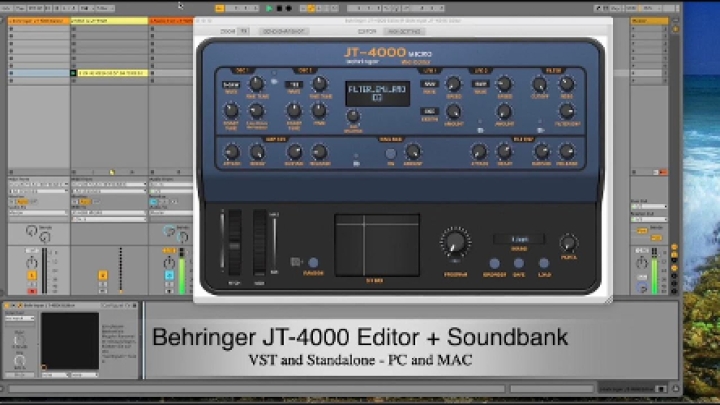Switch to the MIDI Settings tab
Viewport: 720px width, 405px height.
click(405, 31)
